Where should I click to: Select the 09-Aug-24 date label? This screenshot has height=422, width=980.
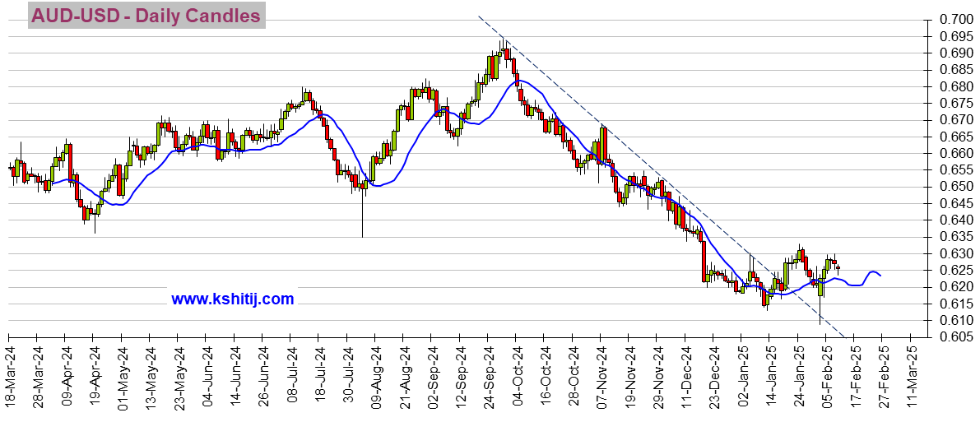click(375, 376)
